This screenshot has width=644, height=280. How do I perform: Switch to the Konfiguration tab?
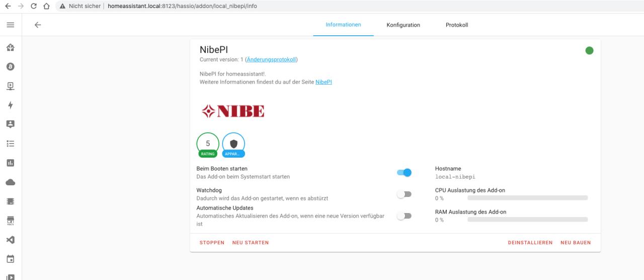point(403,25)
